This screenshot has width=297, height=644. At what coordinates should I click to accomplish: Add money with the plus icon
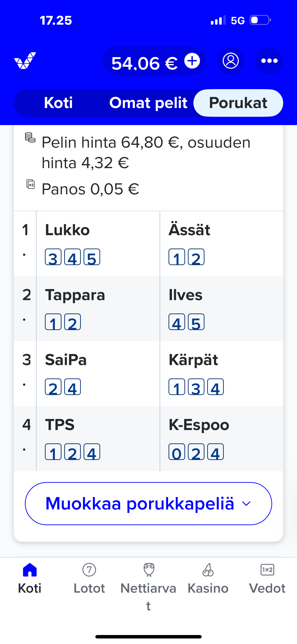192,61
